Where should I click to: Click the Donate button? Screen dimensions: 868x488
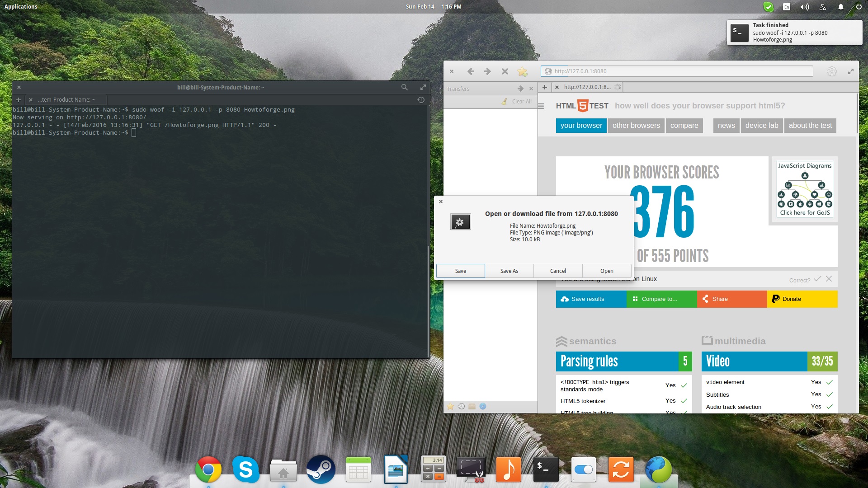tap(802, 299)
